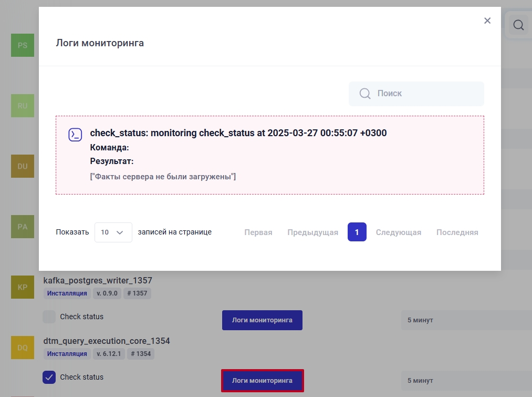Click the DQ icon for dtm_query_execution_core_1354
Viewport: 532px width, 397px height.
coord(22,347)
